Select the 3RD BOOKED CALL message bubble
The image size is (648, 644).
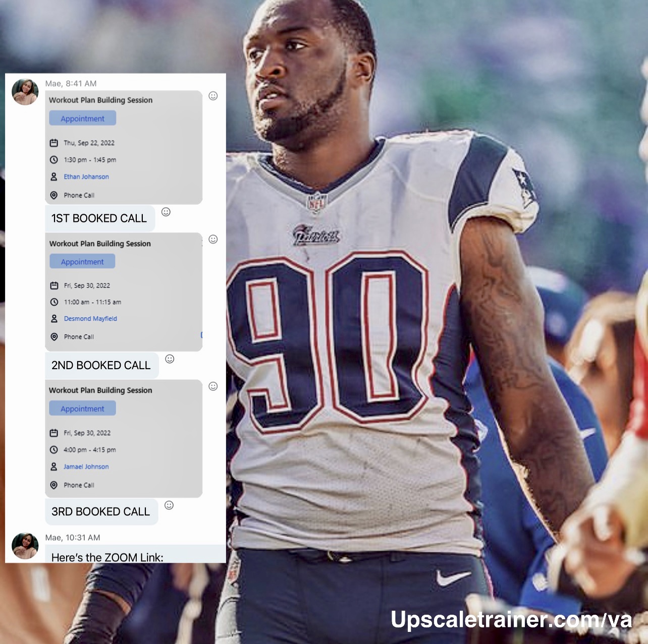point(101,511)
